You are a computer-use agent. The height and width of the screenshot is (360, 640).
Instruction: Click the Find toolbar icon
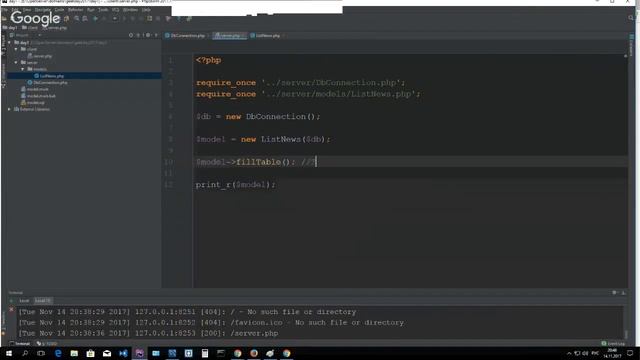pos(76,18)
